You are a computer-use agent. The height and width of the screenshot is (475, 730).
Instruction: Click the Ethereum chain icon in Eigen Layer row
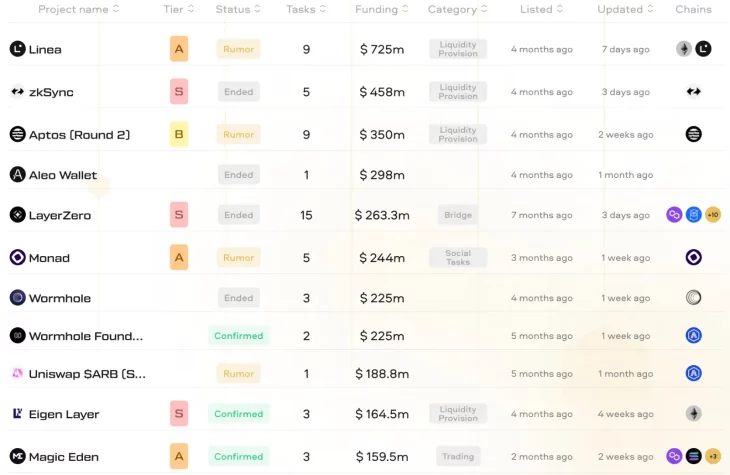pyautogui.click(x=693, y=413)
